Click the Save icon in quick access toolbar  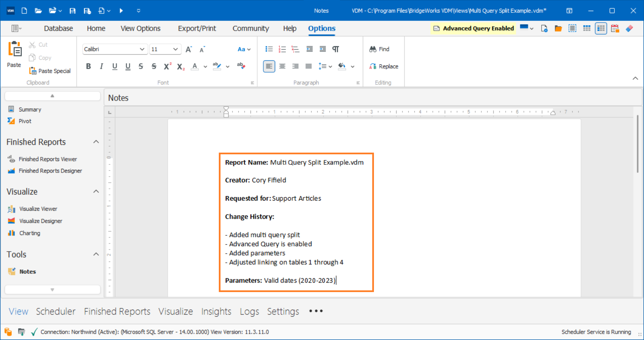point(72,11)
